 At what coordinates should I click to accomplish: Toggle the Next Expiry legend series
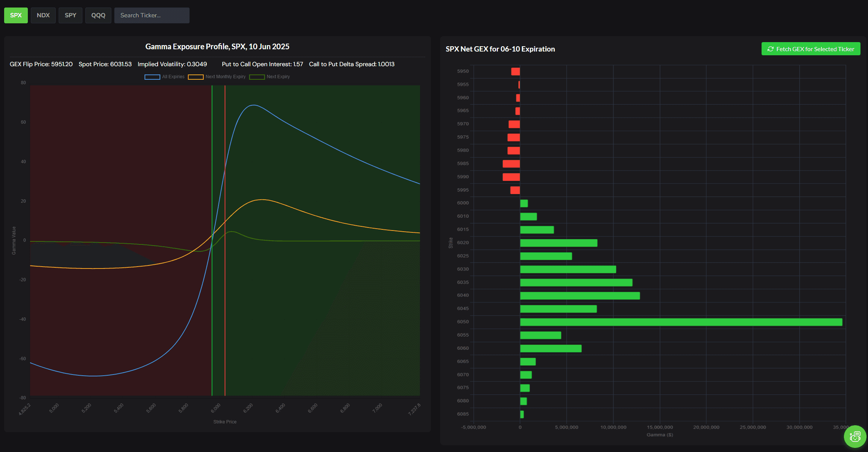tap(270, 77)
